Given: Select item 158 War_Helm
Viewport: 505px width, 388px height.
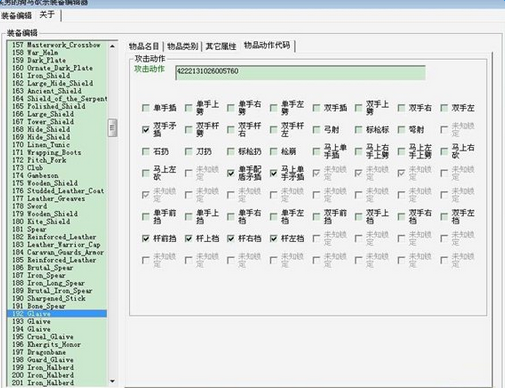Looking at the screenshot, I should click(x=57, y=52).
